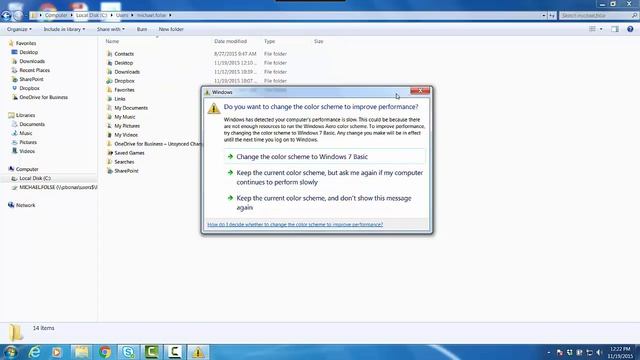The width and height of the screenshot is (640, 360).
Task: Toggle the preview pane icon
Action: click(615, 29)
